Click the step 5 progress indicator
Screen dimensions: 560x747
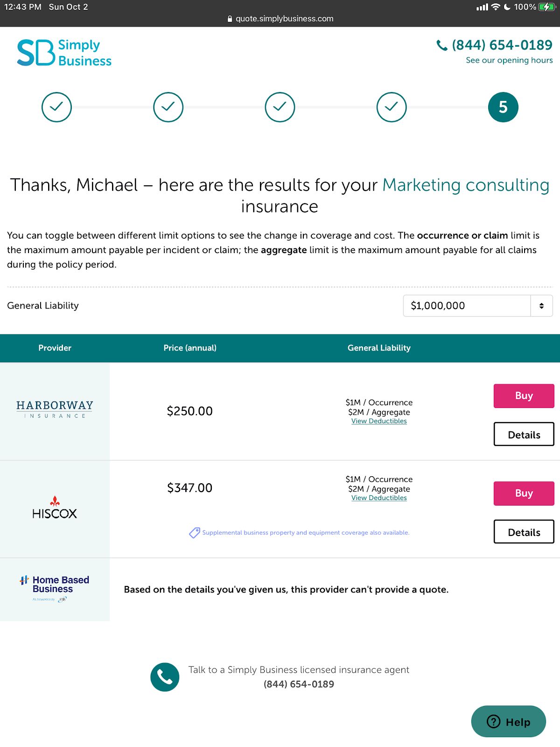[x=503, y=107]
